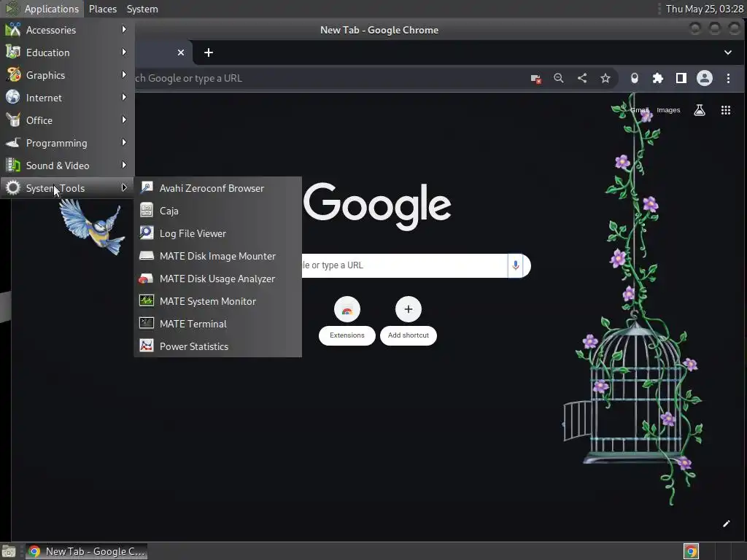Viewport: 747px width, 560px height.
Task: Select Education menu category
Action: pyautogui.click(x=67, y=52)
